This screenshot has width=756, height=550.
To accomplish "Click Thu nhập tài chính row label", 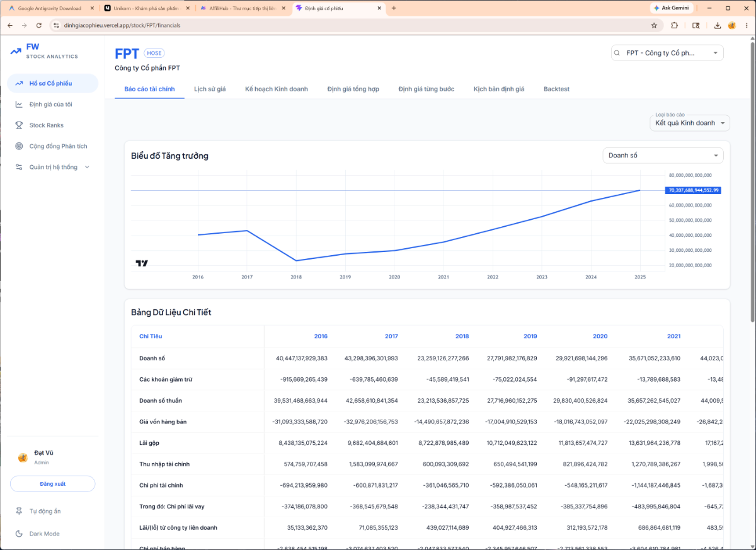I will 164,464.
